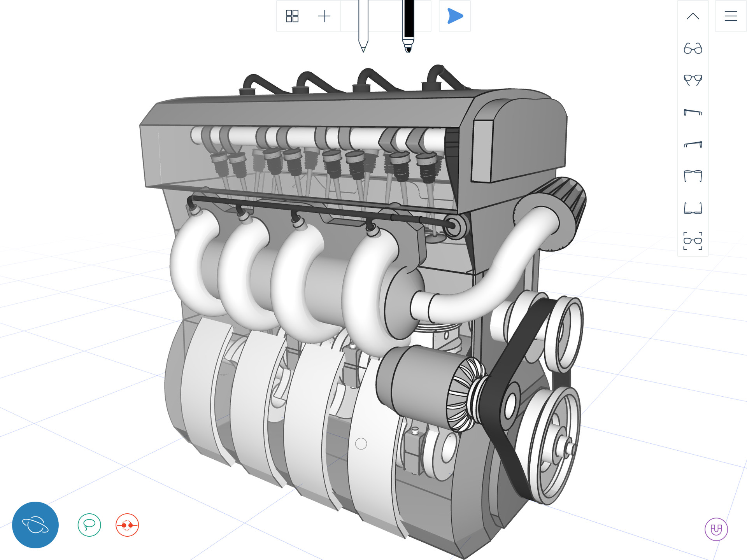Select the black marker pen tool
The height and width of the screenshot is (560, 747).
(408, 23)
